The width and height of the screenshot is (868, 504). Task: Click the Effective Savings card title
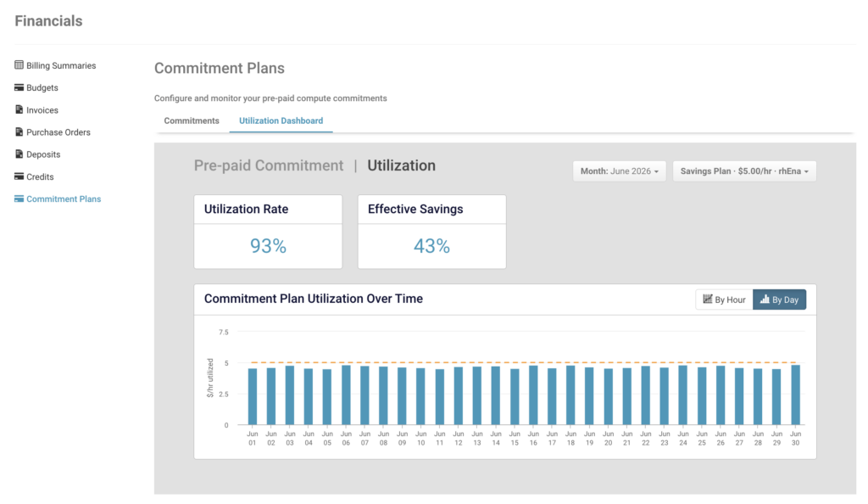(415, 209)
